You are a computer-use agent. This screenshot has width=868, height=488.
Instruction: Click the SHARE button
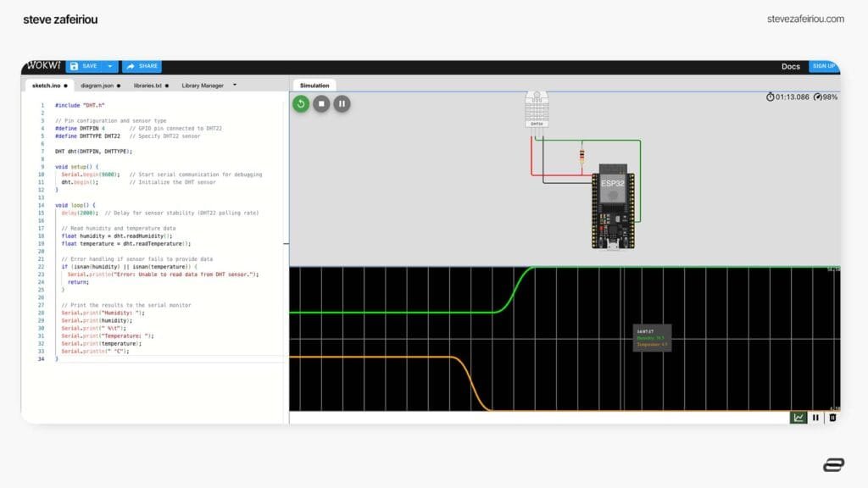click(x=142, y=66)
